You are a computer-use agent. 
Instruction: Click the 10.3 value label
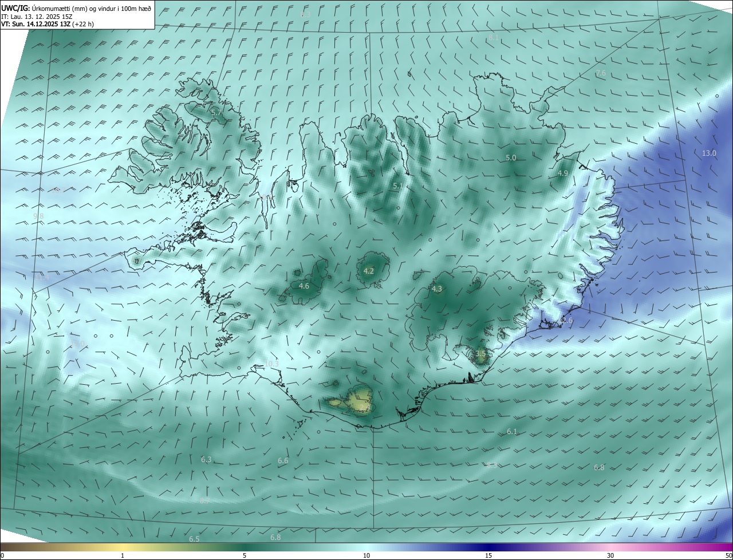[x=271, y=364]
